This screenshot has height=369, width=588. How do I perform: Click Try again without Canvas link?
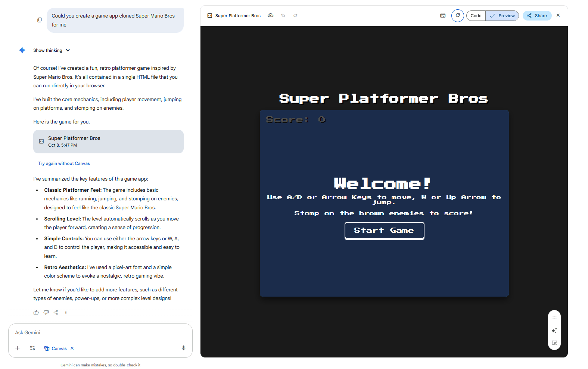[x=64, y=163]
